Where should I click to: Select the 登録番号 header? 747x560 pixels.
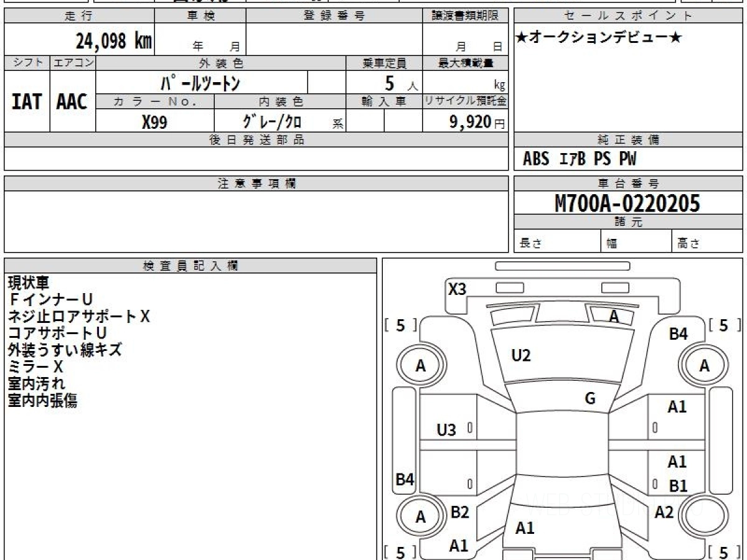(334, 16)
